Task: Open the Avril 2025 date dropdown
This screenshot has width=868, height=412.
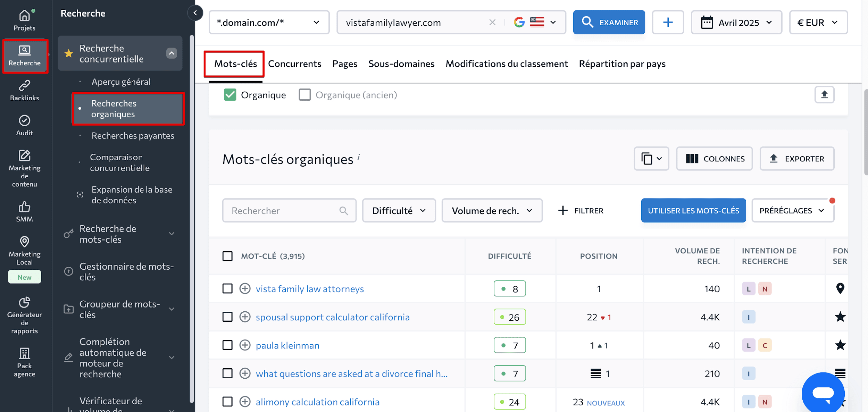Action: pyautogui.click(x=736, y=23)
